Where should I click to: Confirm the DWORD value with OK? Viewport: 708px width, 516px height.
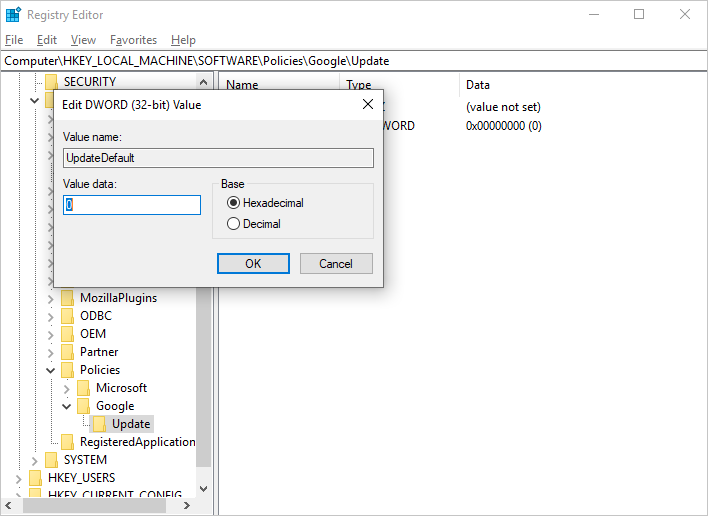click(x=253, y=263)
